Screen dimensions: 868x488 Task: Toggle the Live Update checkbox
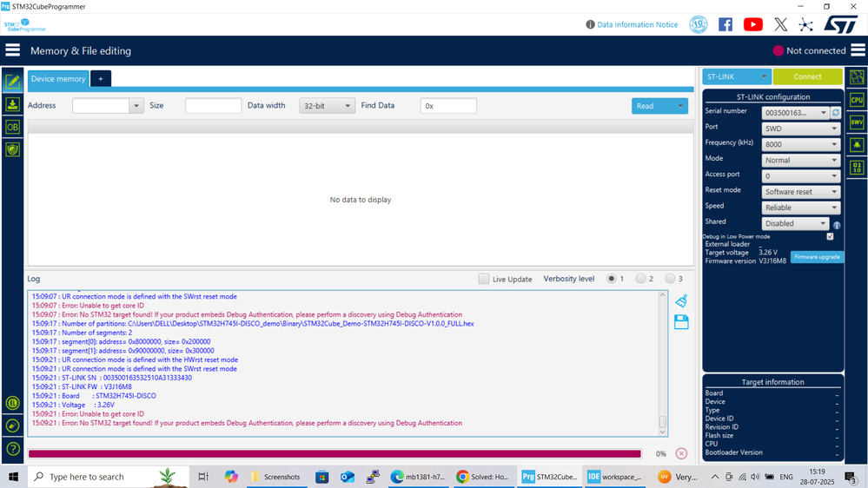tap(484, 279)
